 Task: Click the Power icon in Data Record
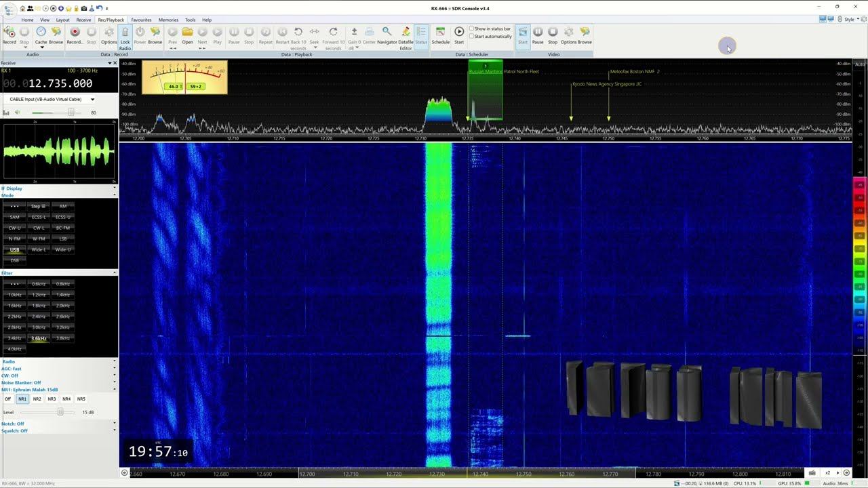(x=140, y=32)
